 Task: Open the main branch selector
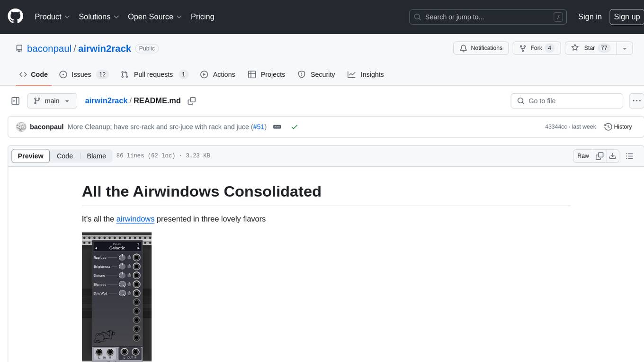click(x=52, y=101)
